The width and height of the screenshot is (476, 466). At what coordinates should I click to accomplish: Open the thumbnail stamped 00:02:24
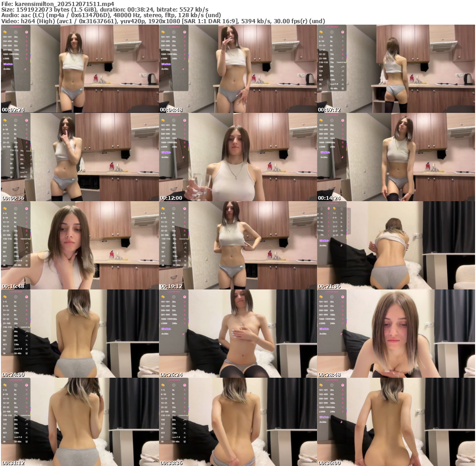(80, 69)
